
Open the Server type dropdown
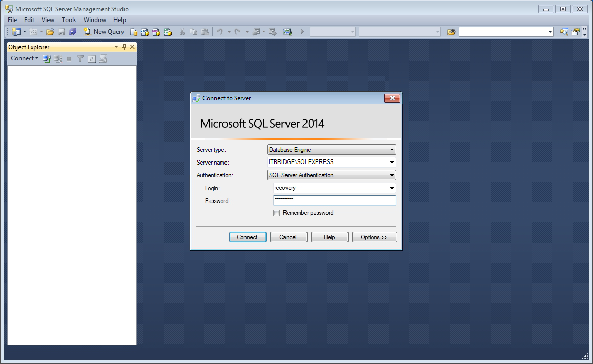[392, 150]
